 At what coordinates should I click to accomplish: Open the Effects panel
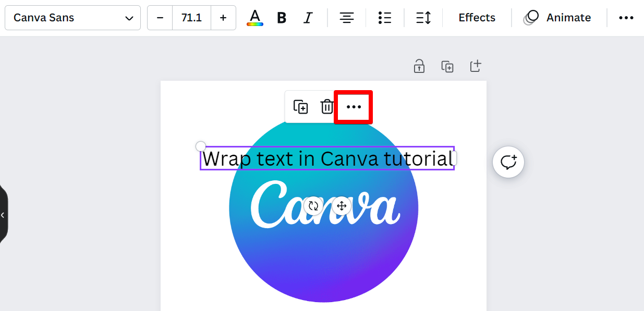pyautogui.click(x=477, y=18)
